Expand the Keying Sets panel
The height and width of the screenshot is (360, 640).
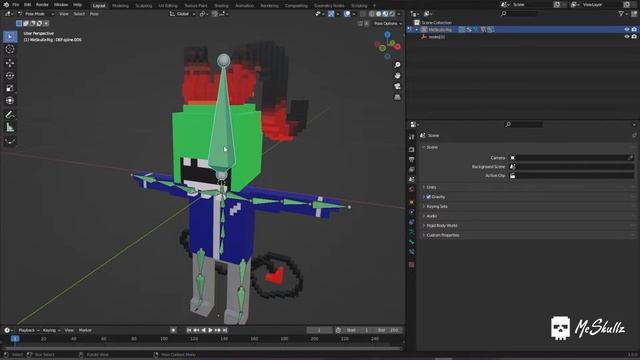[437, 207]
